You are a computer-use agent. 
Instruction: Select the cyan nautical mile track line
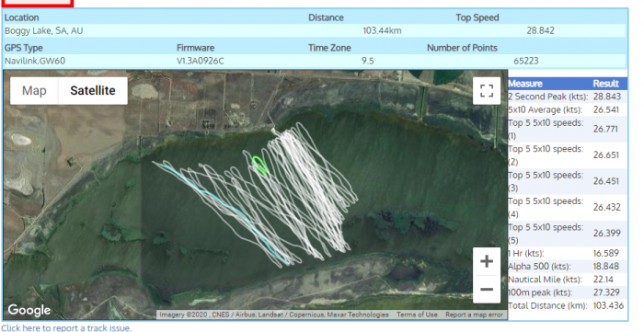coord(224,212)
